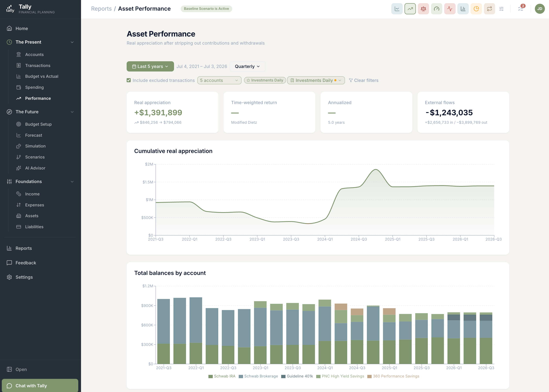Toggle Guideline 401k series in legend
This screenshot has height=392, width=549.
click(x=297, y=376)
